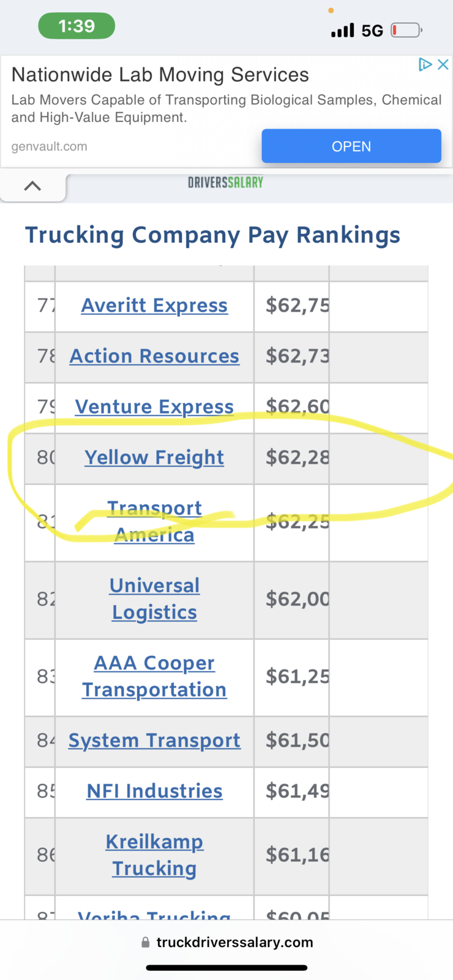This screenshot has height=980, width=453.
Task: Open AAA Cooper Transportation link
Action: click(x=154, y=677)
